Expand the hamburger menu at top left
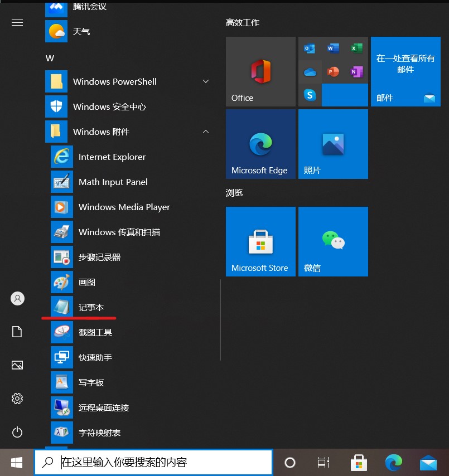This screenshot has height=476, width=449. (x=17, y=23)
